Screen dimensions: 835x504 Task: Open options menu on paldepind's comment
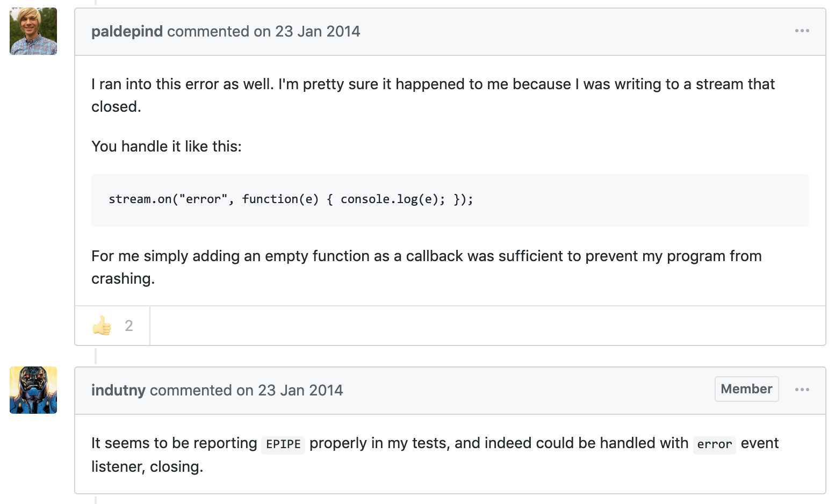[x=802, y=31]
